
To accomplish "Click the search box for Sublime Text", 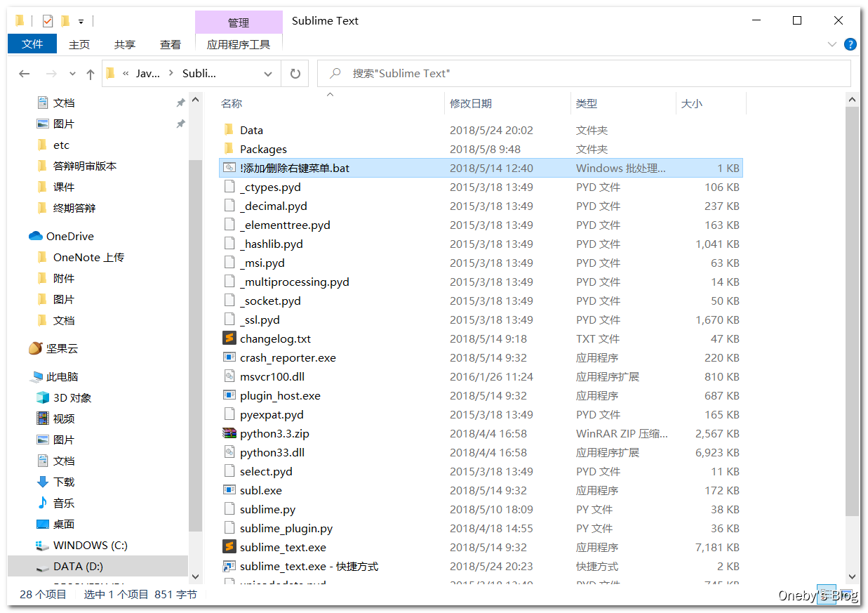I will click(x=584, y=73).
